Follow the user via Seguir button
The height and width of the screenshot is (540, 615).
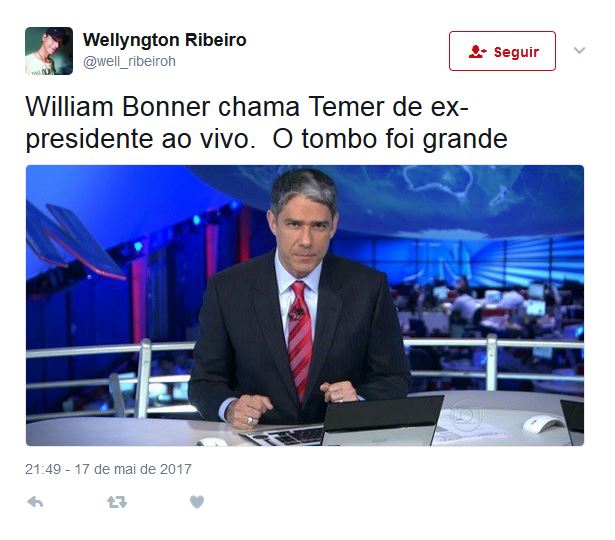tap(502, 51)
